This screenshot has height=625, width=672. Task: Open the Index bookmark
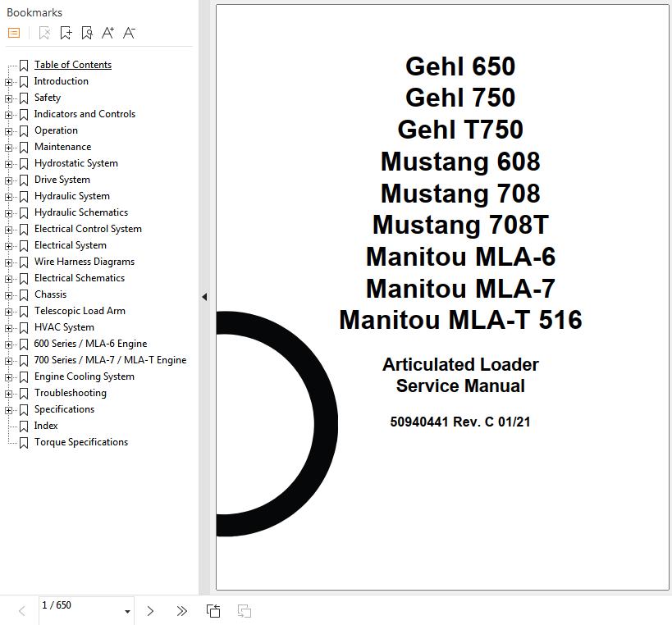(46, 426)
